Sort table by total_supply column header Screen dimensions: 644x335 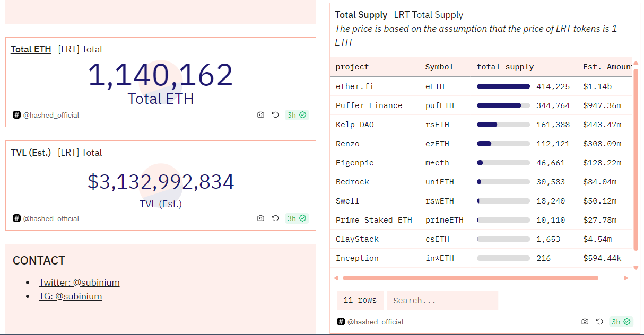505,67
